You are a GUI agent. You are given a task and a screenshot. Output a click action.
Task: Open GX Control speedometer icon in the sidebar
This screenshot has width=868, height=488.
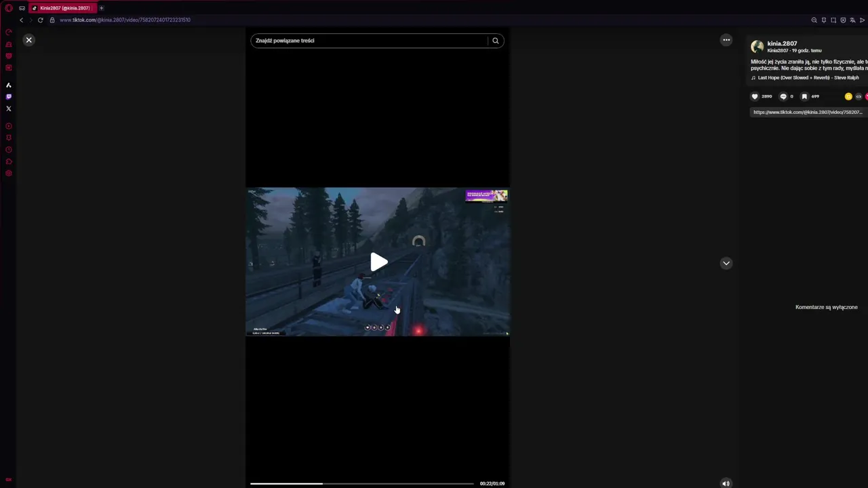pos(9,33)
